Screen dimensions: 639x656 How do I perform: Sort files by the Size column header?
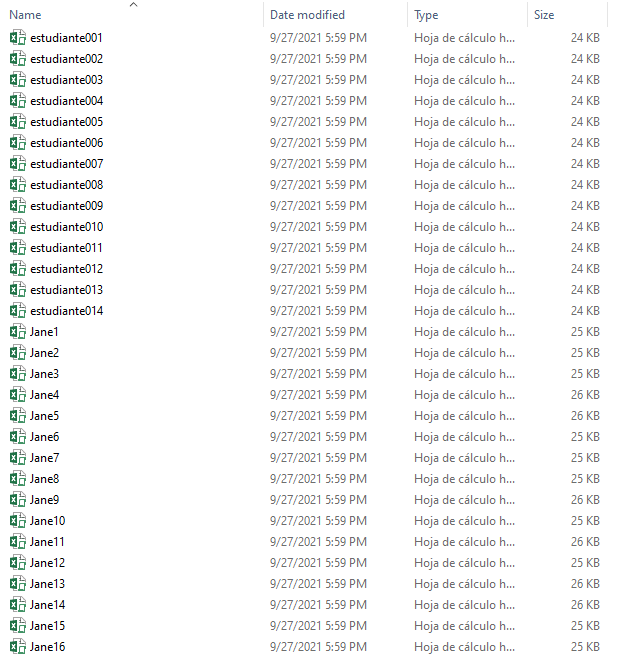click(544, 15)
